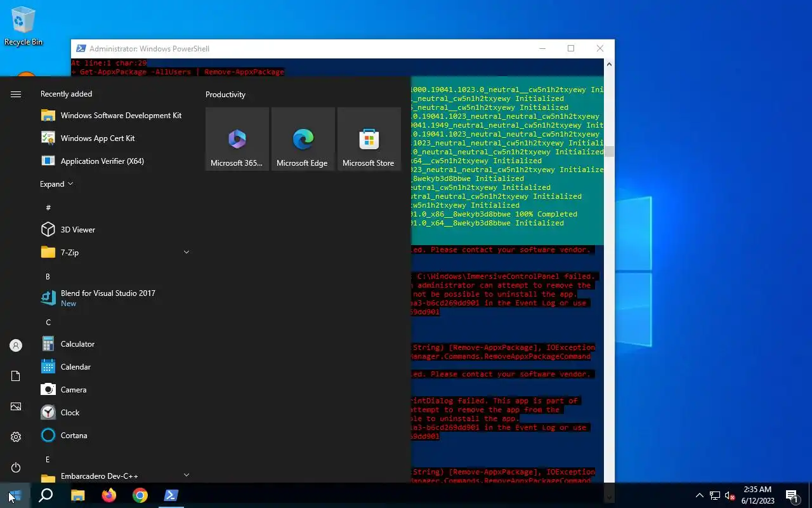Open the Start menu hamburger navigation icon
This screenshot has width=812, height=508.
tap(16, 94)
